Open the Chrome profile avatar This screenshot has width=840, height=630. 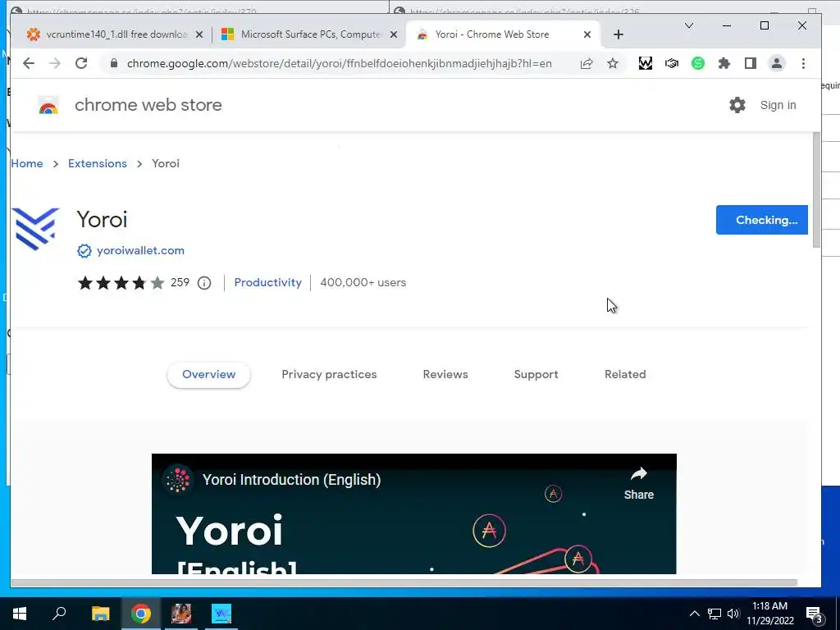pos(776,63)
